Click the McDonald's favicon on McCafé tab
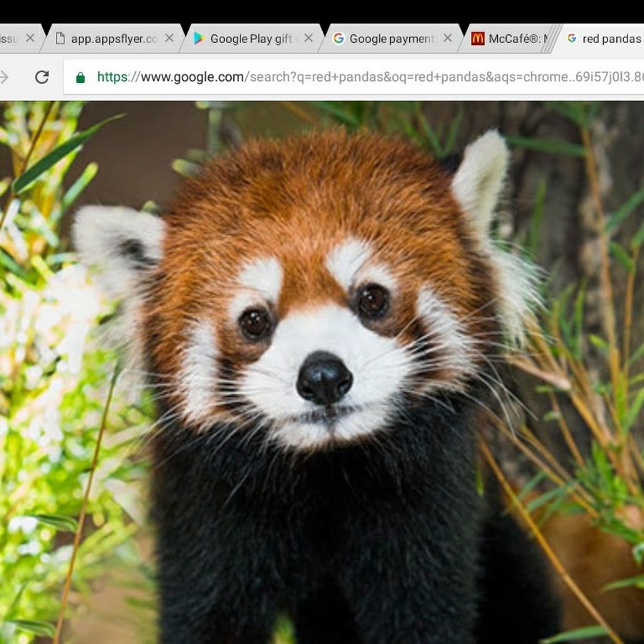Viewport: 644px width, 644px height. point(477,39)
